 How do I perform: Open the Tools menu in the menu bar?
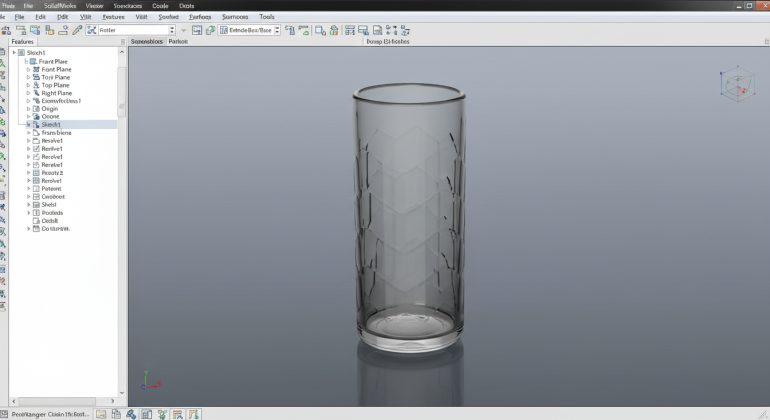(x=266, y=17)
